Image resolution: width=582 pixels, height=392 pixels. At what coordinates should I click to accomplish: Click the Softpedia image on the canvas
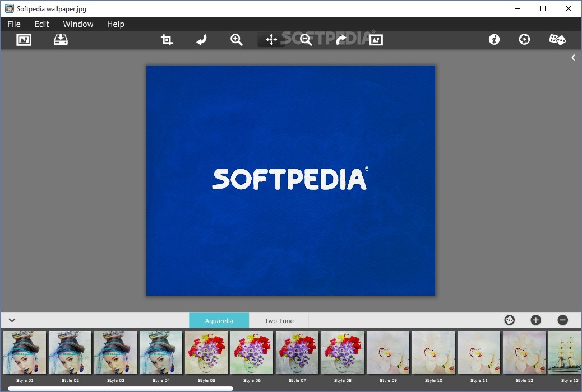[x=290, y=181]
